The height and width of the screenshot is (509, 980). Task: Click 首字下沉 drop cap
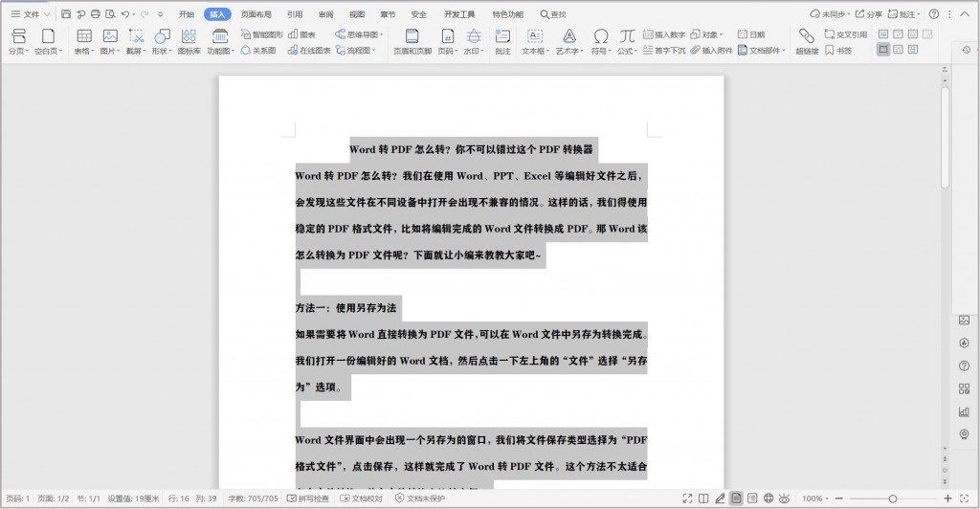(664, 50)
